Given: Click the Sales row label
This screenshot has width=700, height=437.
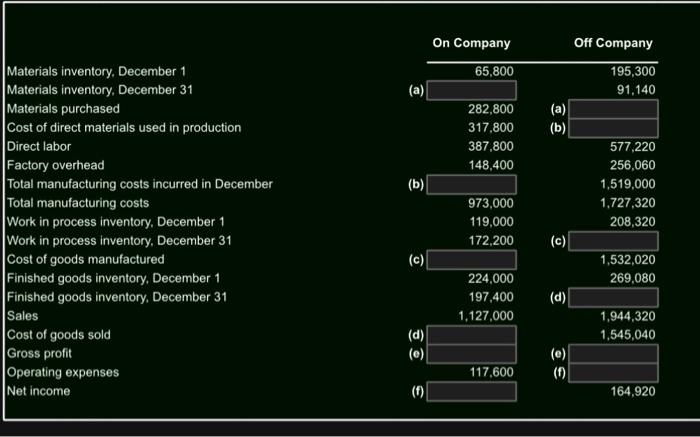Looking at the screenshot, I should 22,316.
